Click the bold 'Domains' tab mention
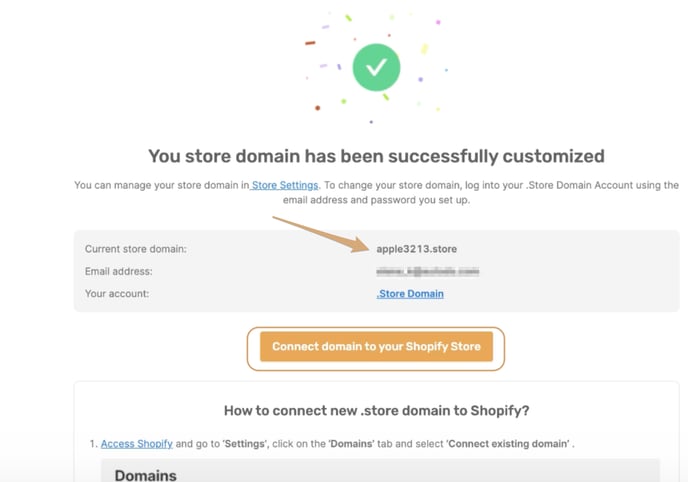Image resolution: width=688 pixels, height=482 pixels. tap(351, 443)
